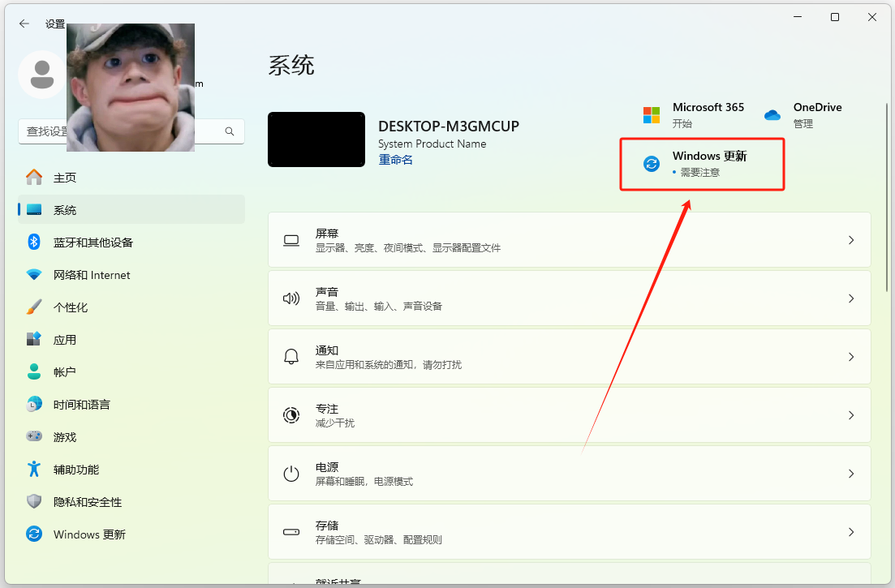The height and width of the screenshot is (588, 895).
Task: Click the 主页 house icon
Action: [34, 177]
